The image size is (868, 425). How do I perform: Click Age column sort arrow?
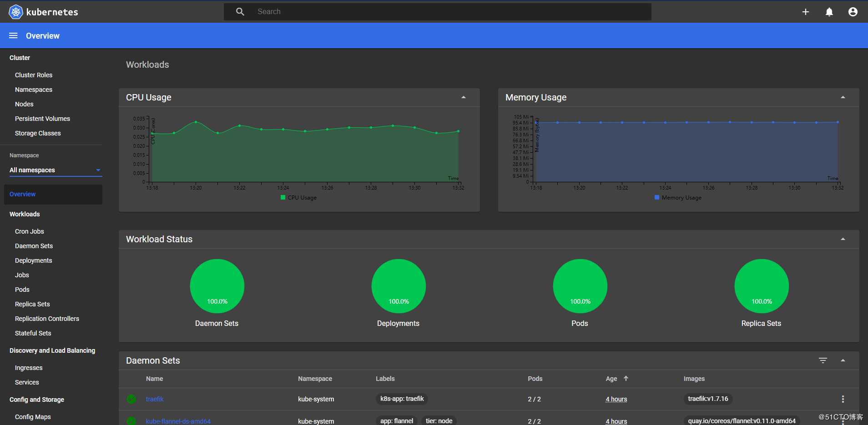click(626, 378)
